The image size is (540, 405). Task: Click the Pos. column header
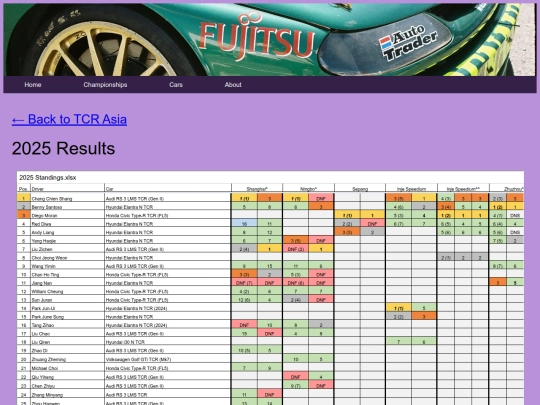click(x=23, y=189)
